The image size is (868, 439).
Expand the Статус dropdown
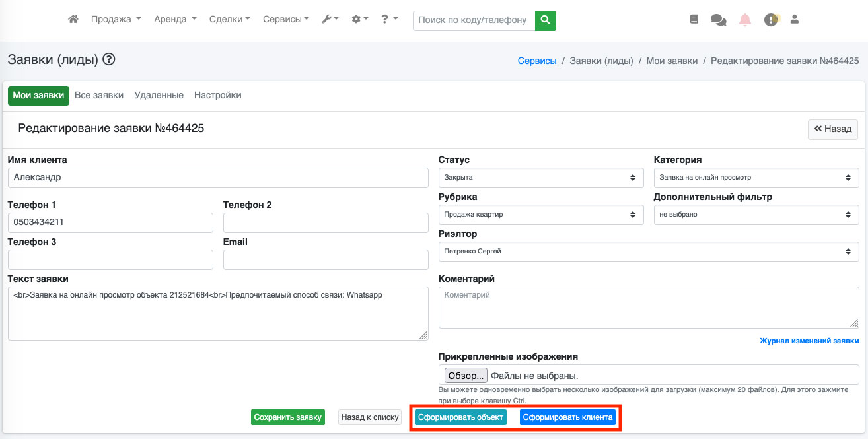[540, 178]
